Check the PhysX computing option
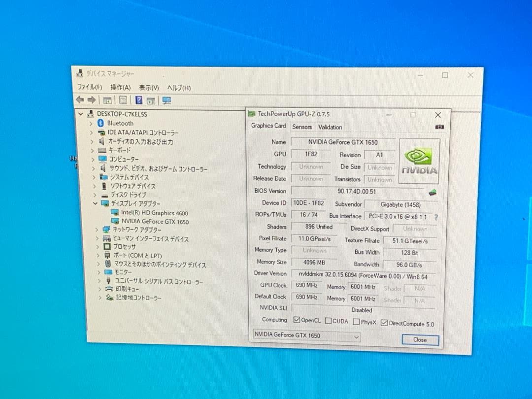Screen dimensions: 532x399 pos(356,322)
